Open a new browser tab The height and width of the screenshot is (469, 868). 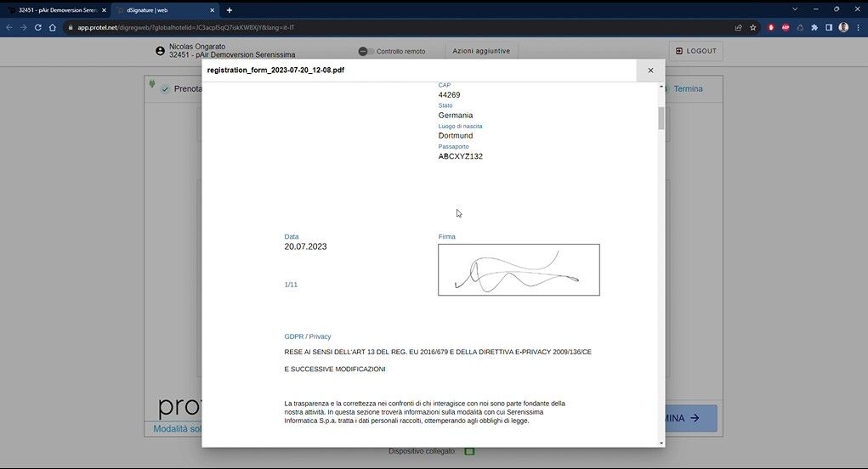pos(230,10)
